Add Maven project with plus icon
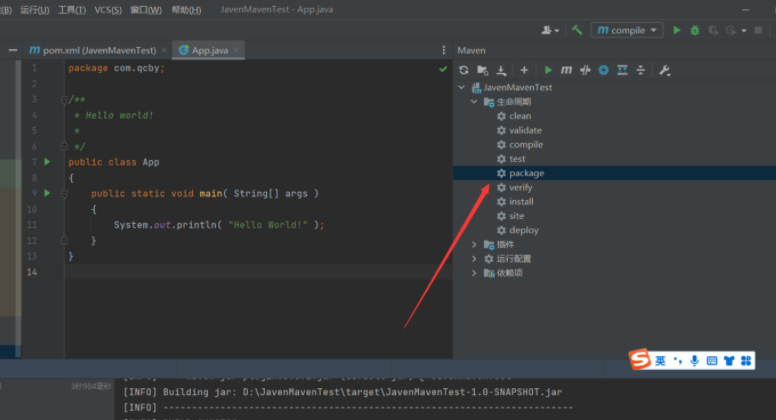 [x=524, y=70]
